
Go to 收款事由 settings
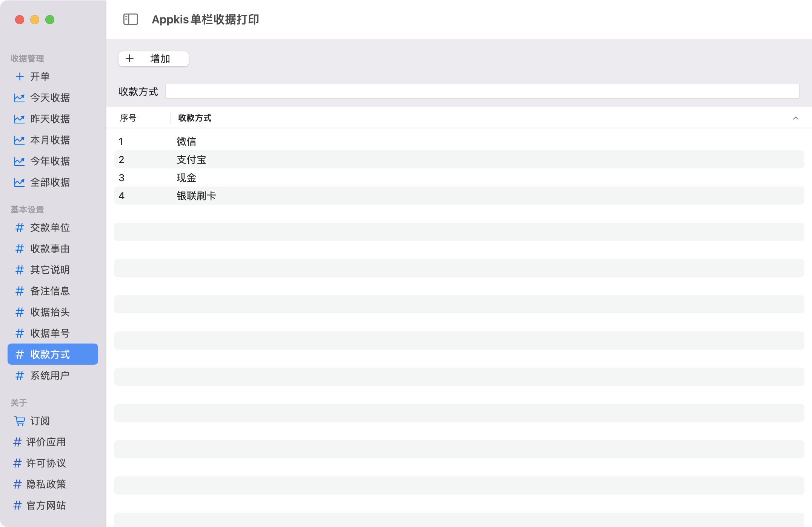pos(53,249)
